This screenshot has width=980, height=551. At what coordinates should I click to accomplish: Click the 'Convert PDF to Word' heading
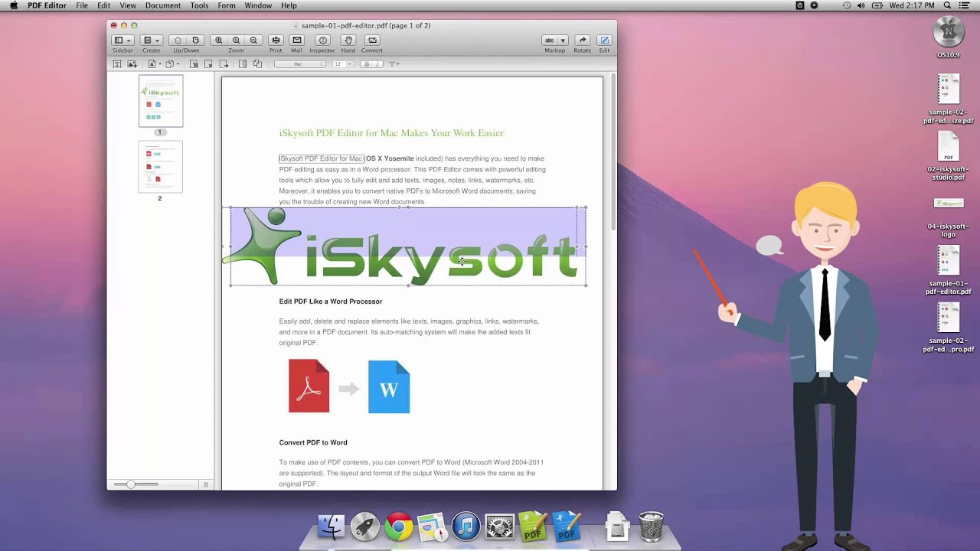click(x=313, y=442)
